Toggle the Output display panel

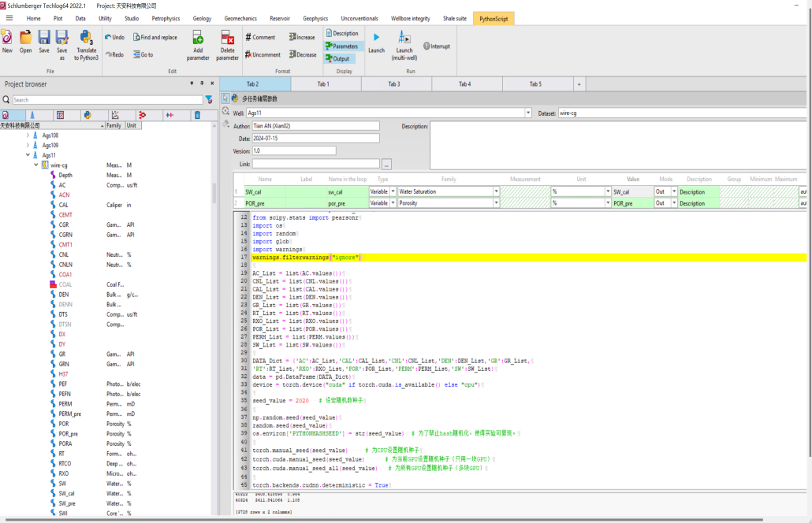[341, 59]
